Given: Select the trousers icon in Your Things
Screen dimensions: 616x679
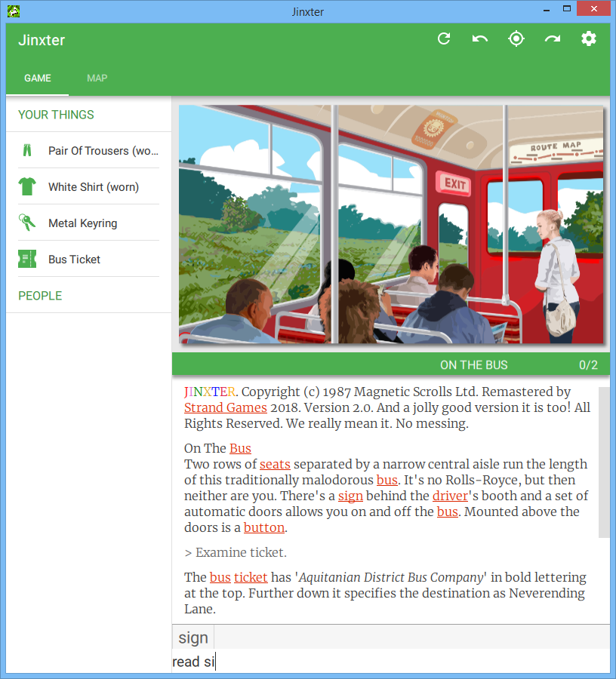Looking at the screenshot, I should click(x=27, y=150).
